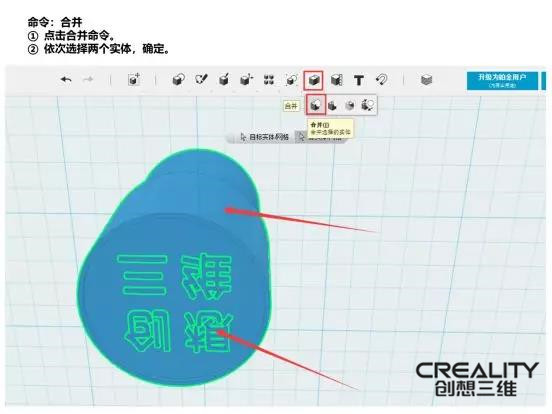Image resolution: width=552 pixels, height=414 pixels.
Task: Choose the Separate combine option
Action: (x=368, y=105)
